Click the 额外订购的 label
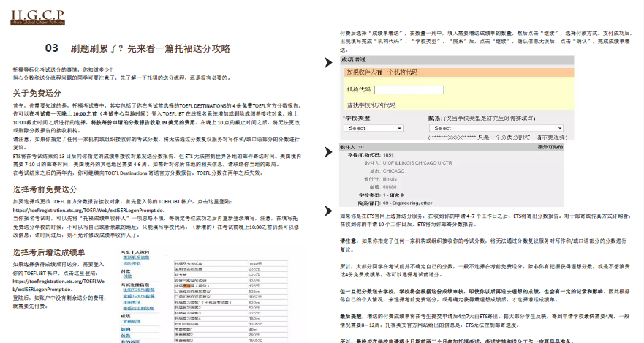 click(x=550, y=147)
